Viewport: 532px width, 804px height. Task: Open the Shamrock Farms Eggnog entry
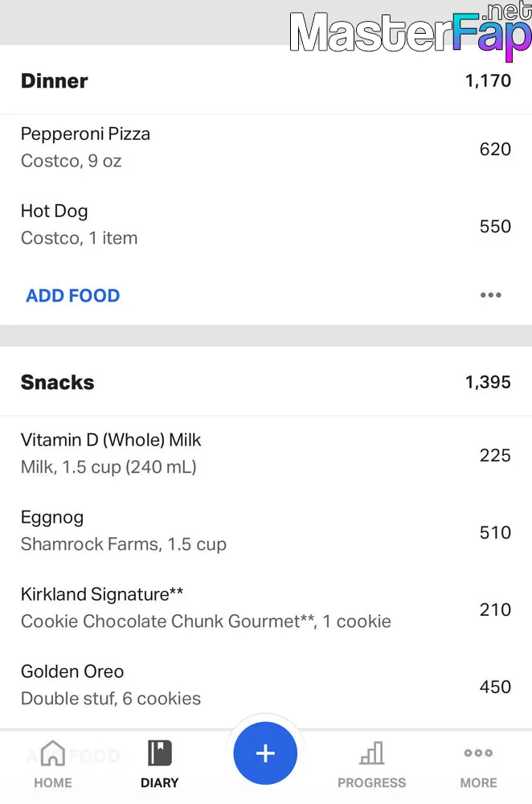266,531
